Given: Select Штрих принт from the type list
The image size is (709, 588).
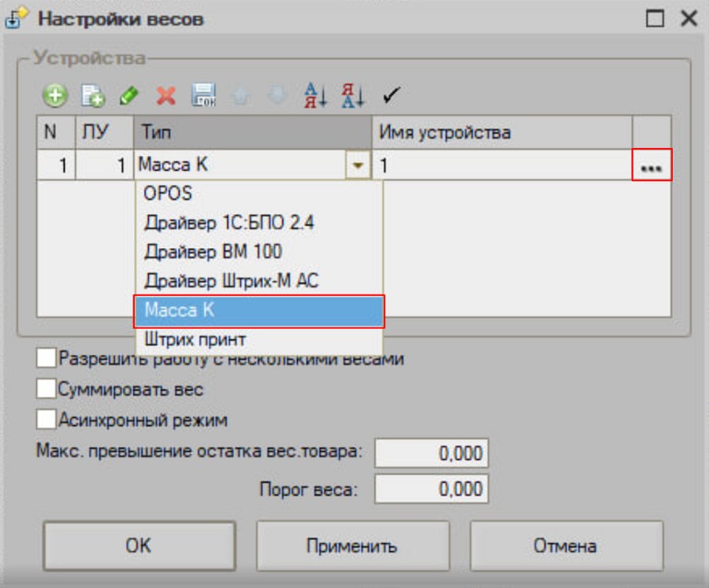Looking at the screenshot, I should [259, 339].
